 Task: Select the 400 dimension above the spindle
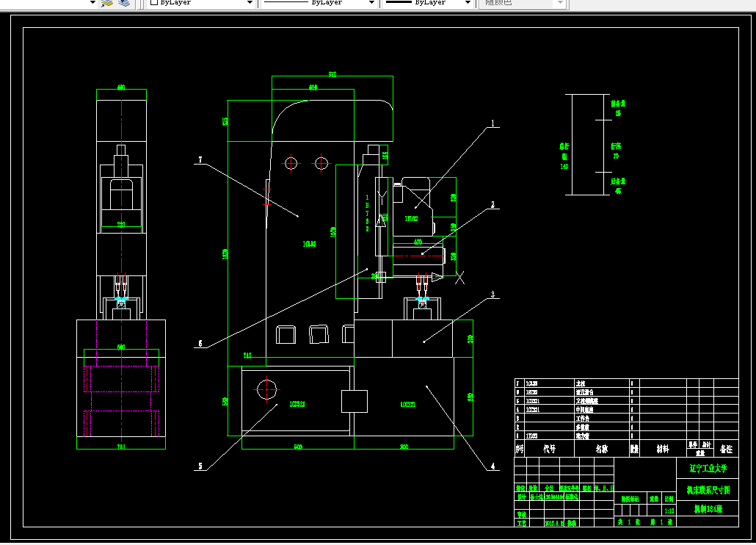point(418,242)
